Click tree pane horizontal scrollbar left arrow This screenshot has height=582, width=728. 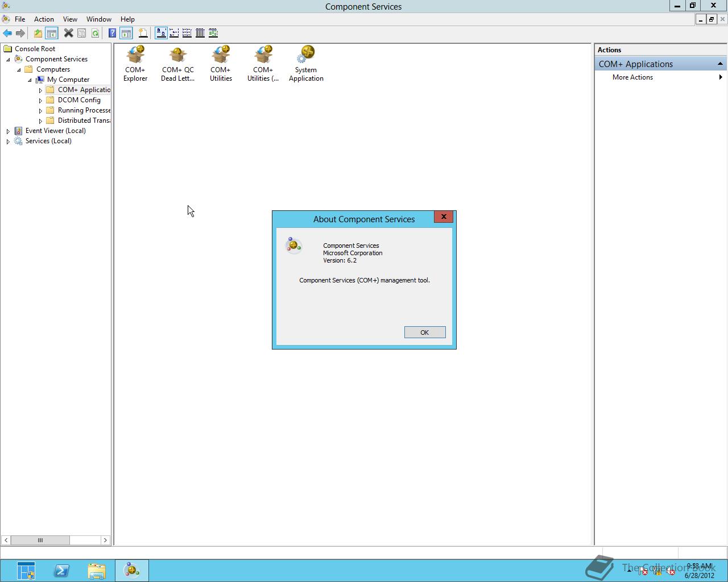(6, 540)
